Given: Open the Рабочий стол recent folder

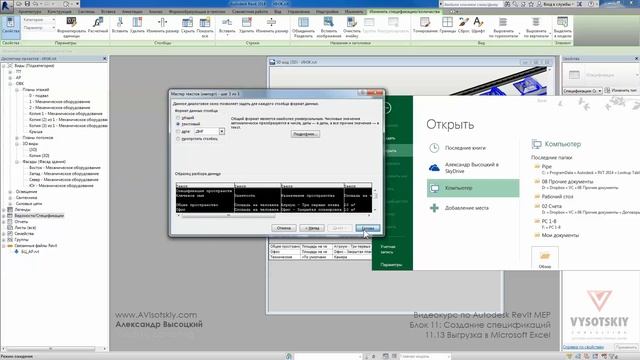Looking at the screenshot, I should tap(557, 196).
